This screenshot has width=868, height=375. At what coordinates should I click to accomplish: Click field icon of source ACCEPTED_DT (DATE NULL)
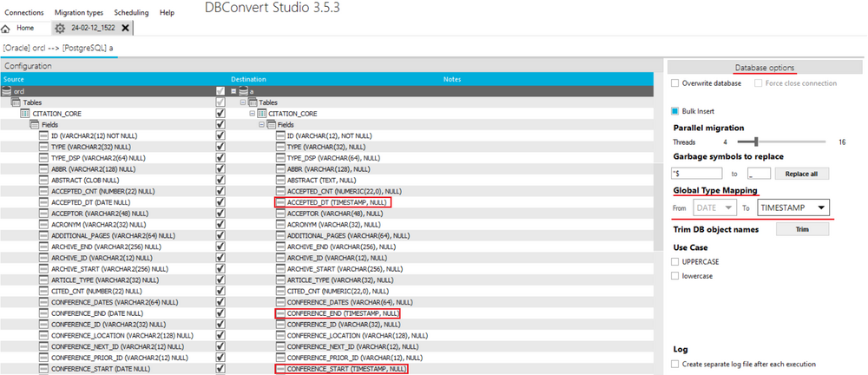pyautogui.click(x=43, y=202)
